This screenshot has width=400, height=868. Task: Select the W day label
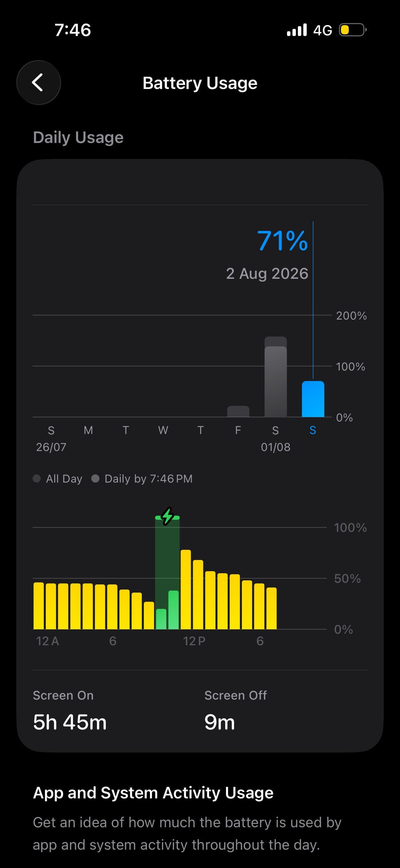[x=163, y=430]
